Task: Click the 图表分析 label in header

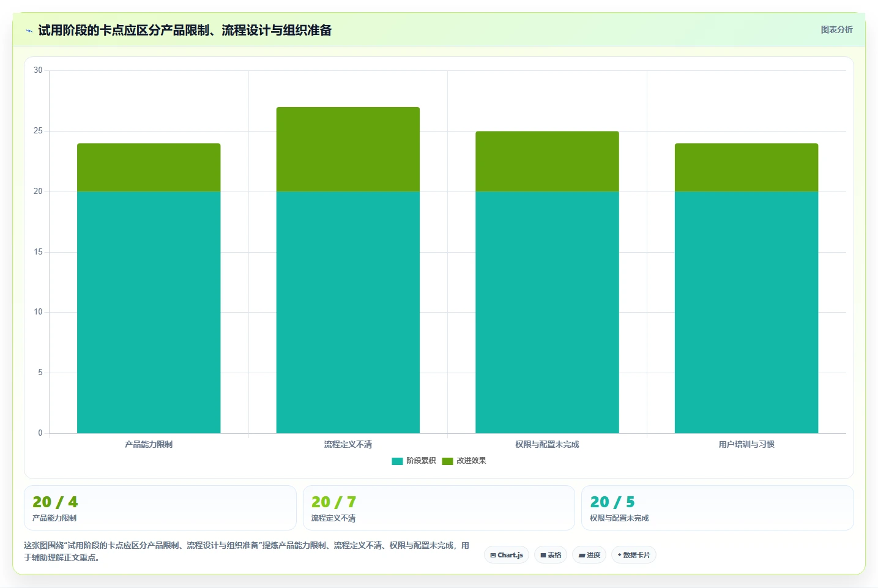Action: (836, 29)
